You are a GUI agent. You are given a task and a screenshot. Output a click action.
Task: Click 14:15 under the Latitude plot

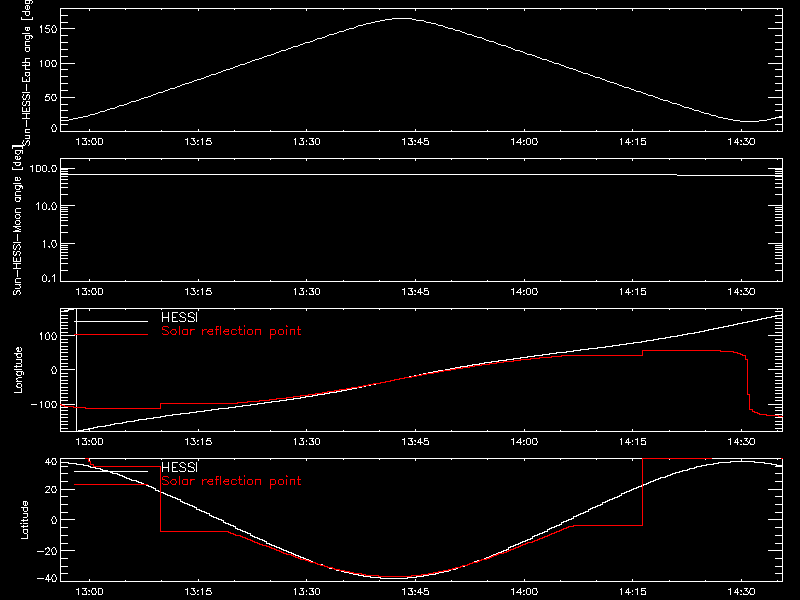pyautogui.click(x=633, y=592)
